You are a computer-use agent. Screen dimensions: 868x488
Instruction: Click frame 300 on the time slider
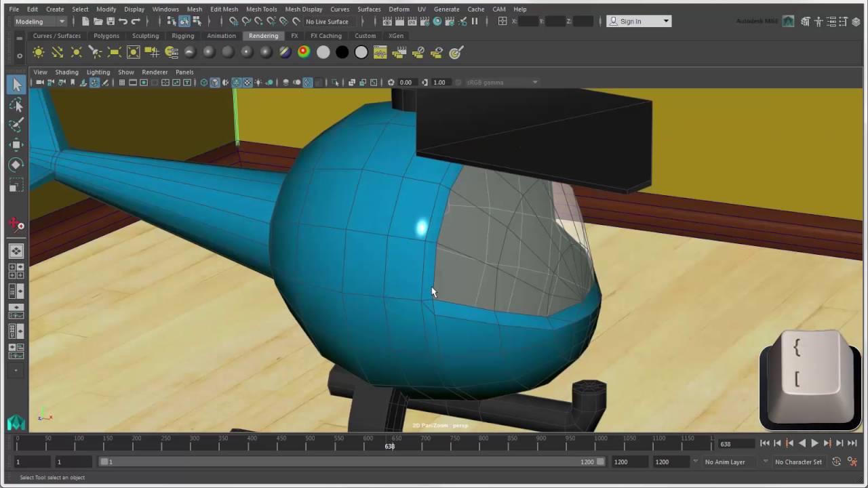(194, 442)
